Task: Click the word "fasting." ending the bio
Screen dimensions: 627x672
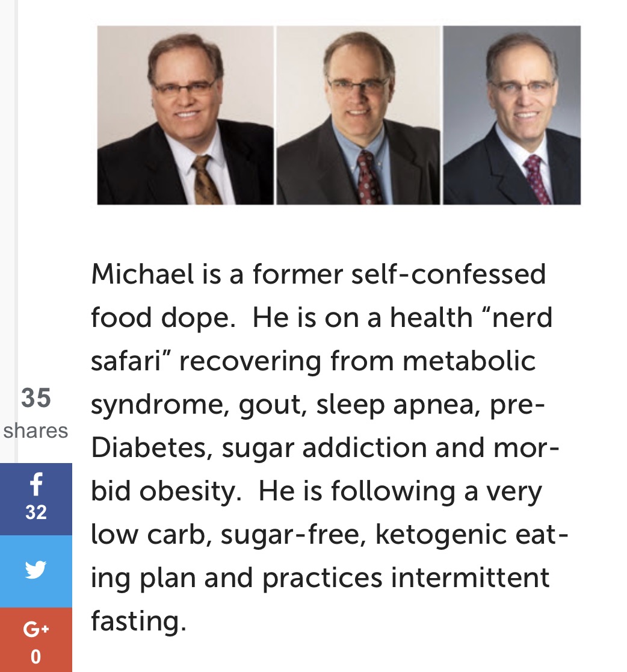Action: click(138, 621)
